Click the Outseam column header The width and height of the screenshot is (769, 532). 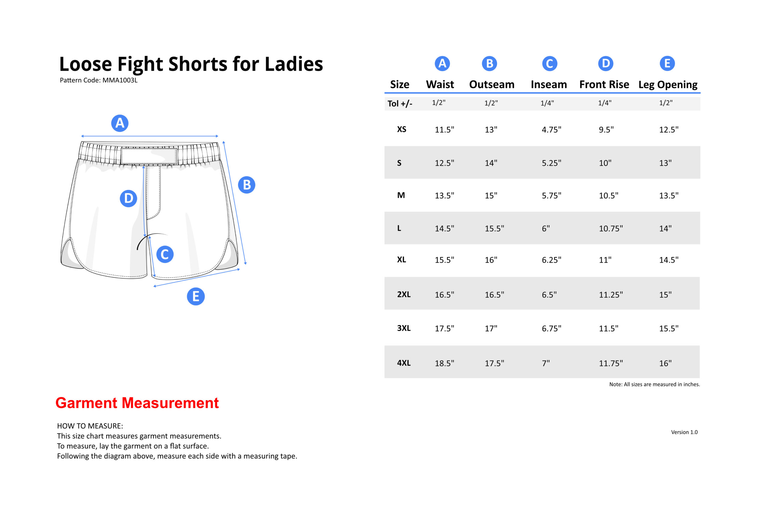tap(491, 84)
